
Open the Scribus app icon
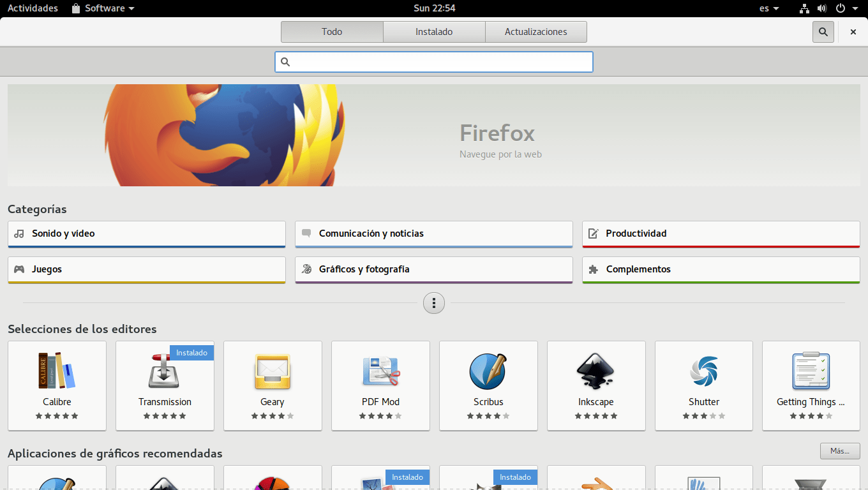[x=488, y=371]
